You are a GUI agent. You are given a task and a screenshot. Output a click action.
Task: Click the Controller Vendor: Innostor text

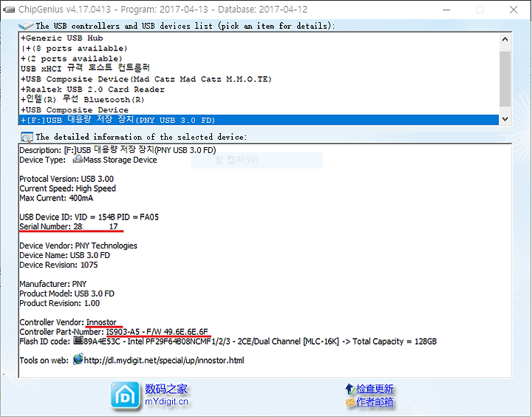click(x=68, y=322)
